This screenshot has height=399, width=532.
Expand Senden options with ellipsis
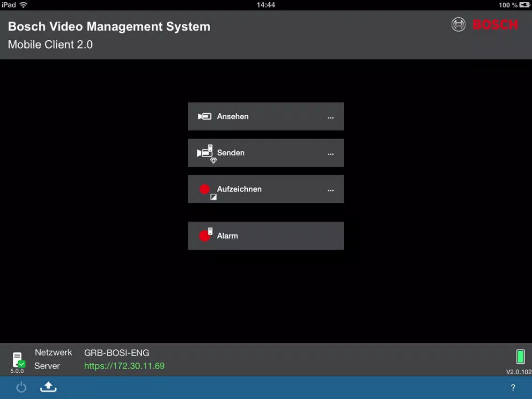331,154
